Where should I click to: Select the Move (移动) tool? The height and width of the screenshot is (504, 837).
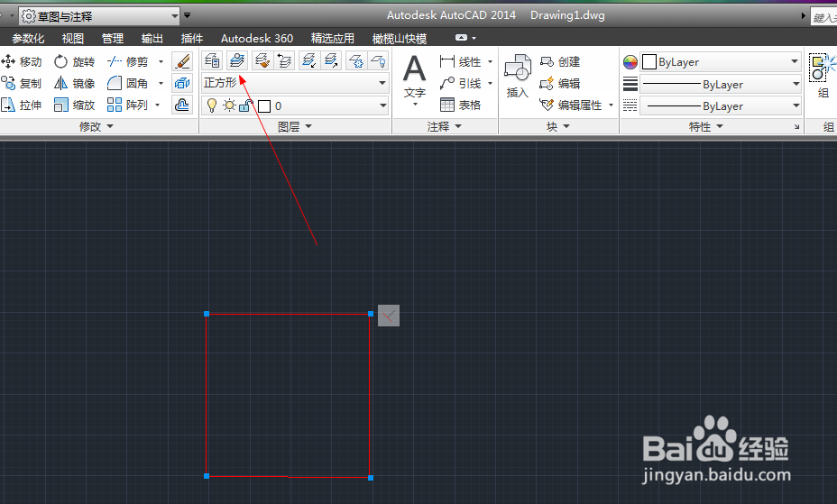pos(22,62)
